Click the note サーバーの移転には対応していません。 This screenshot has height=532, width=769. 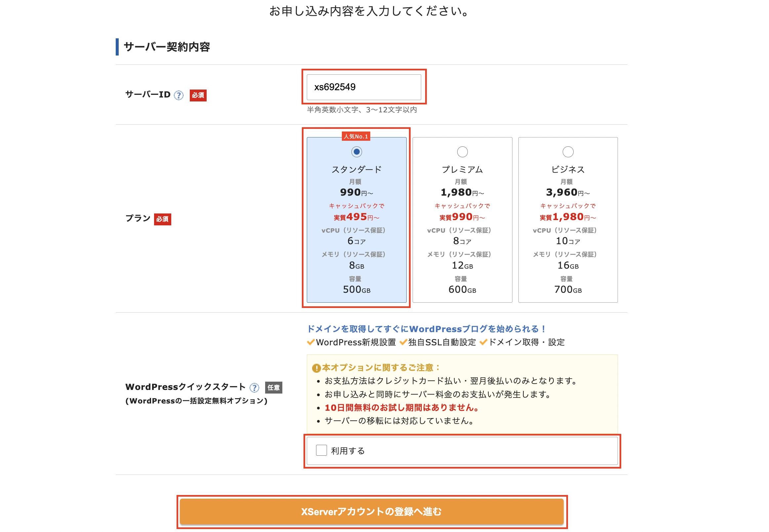coord(399,421)
